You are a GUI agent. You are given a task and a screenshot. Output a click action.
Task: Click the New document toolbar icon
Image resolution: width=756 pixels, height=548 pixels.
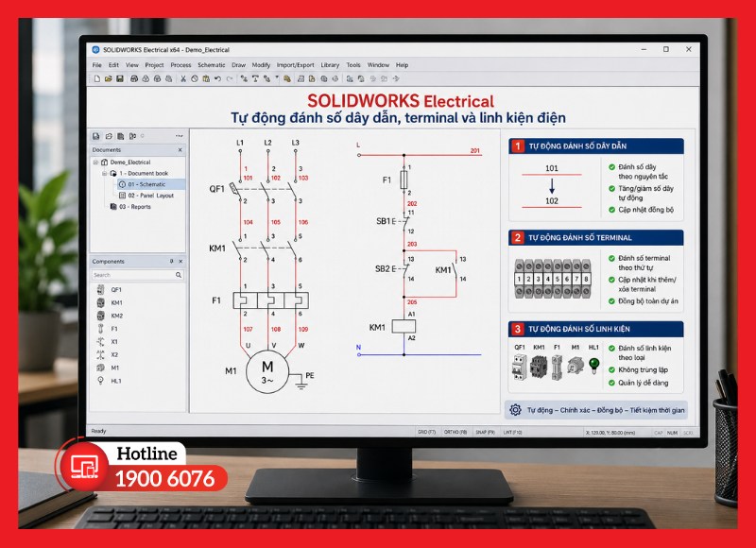pyautogui.click(x=97, y=78)
